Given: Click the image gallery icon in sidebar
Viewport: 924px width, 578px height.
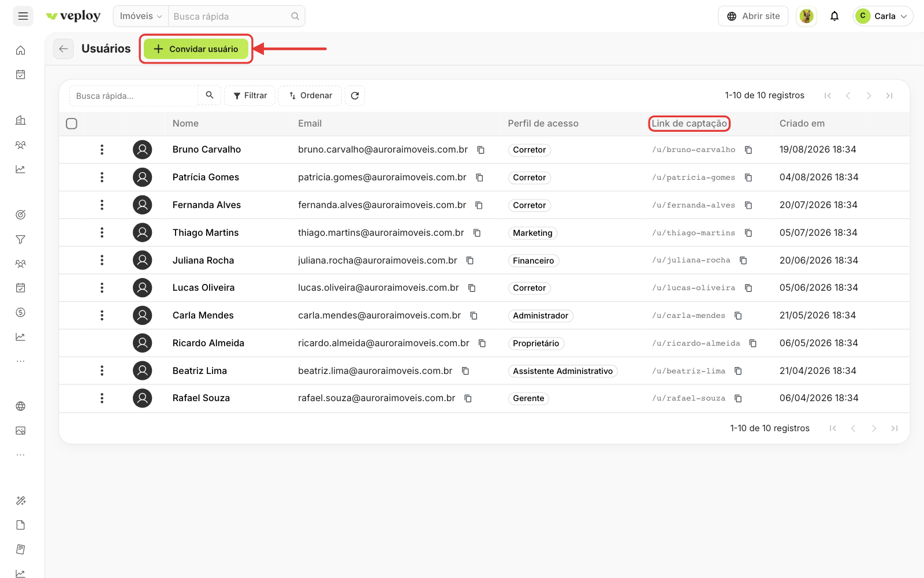Looking at the screenshot, I should coord(21,431).
